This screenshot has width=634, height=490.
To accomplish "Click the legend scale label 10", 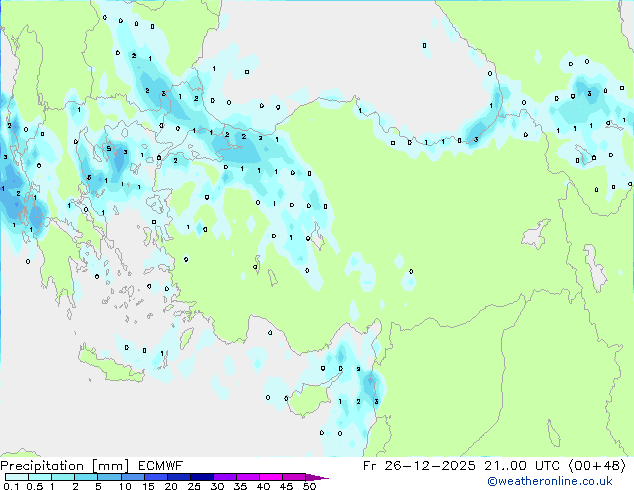I will click(x=125, y=486).
